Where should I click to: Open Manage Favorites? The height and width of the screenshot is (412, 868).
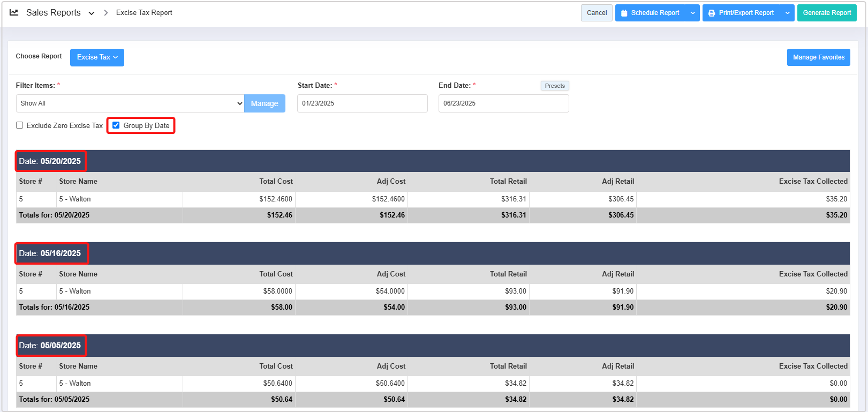818,57
